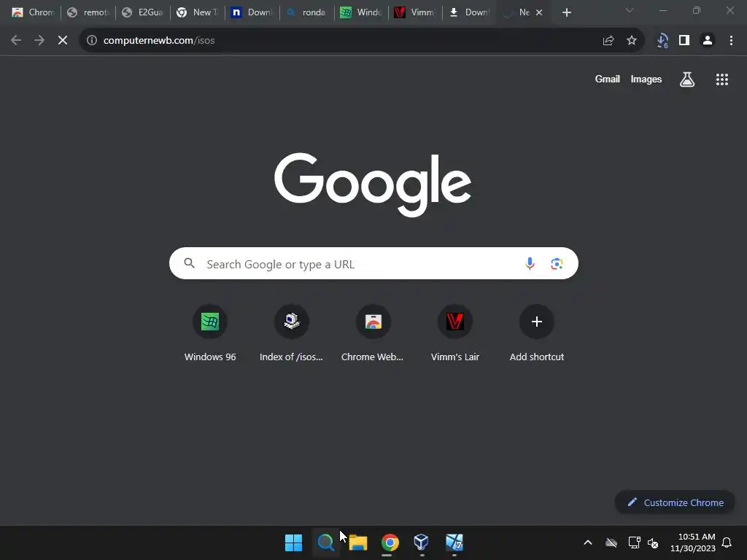Toggle the Chrome side panel
This screenshot has width=747, height=560.
point(684,41)
